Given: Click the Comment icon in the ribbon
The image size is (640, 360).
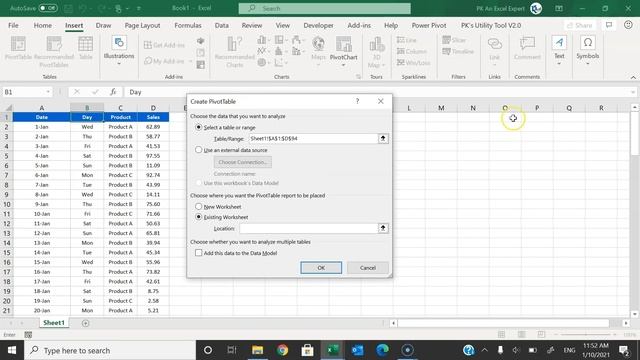Looking at the screenshot, I should pyautogui.click(x=527, y=48).
